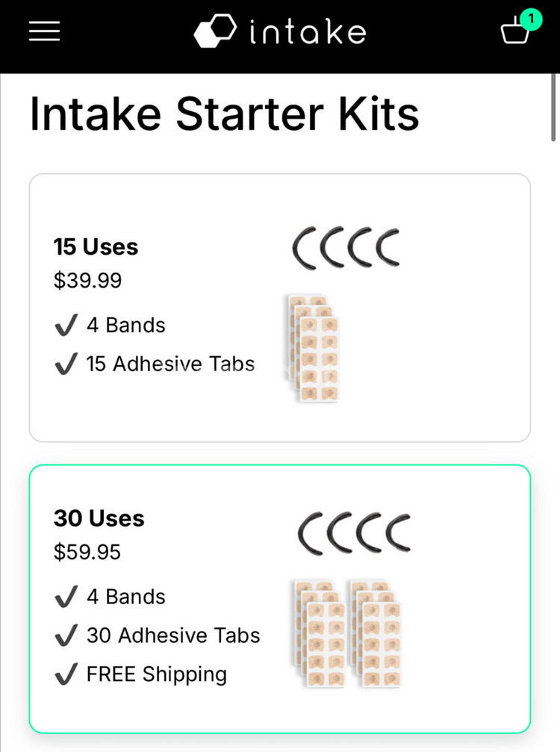Click checkmark next to 30 Adhesive Tabs
560x752 pixels.
(x=66, y=635)
